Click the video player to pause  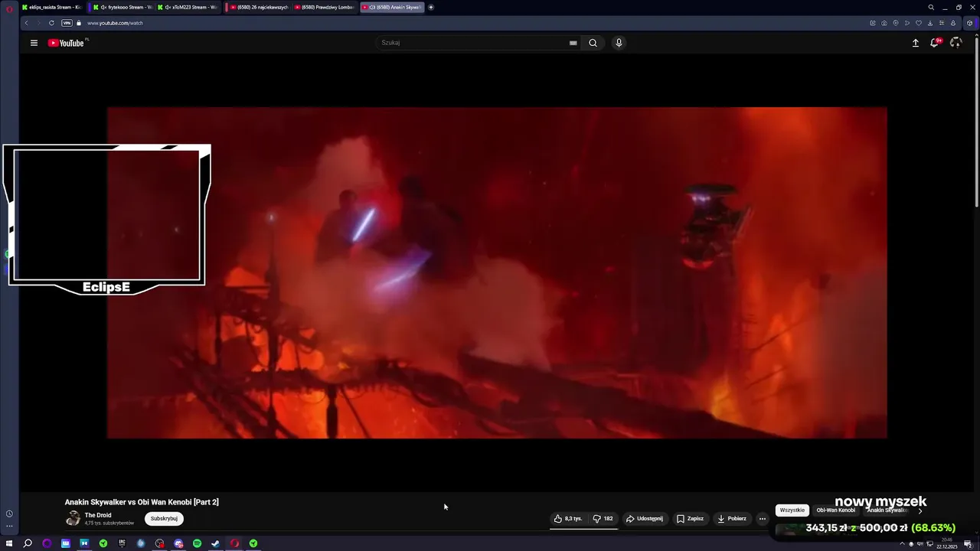(497, 272)
